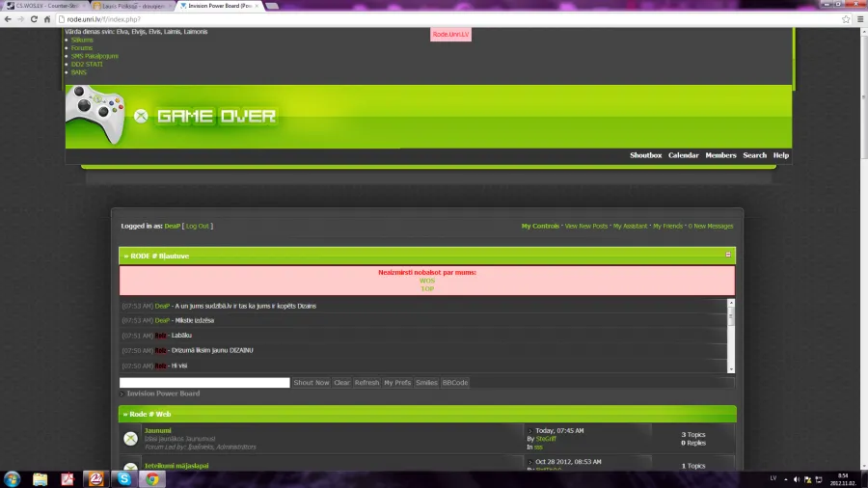This screenshot has height=488, width=868.
Task: Go to browser Home icon
Action: [x=47, y=19]
